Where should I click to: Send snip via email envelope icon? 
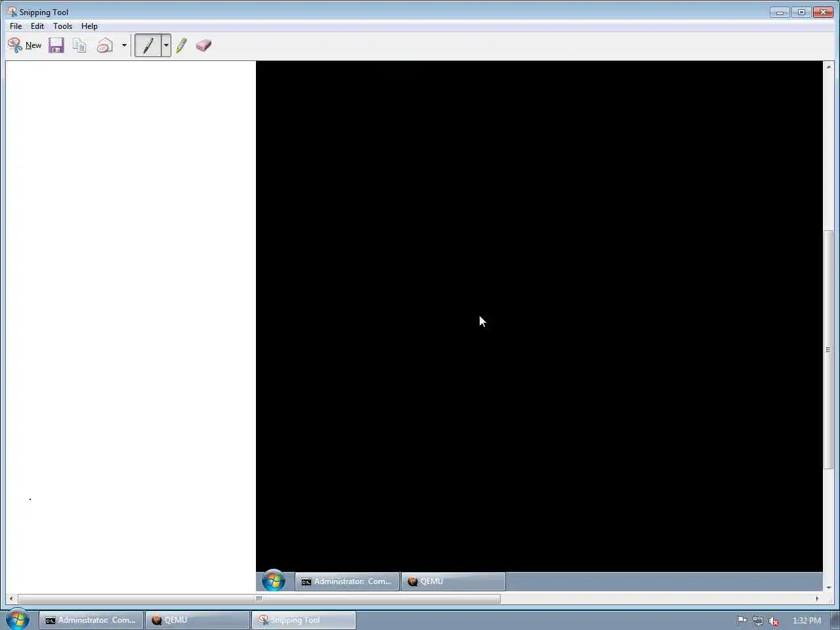click(x=104, y=45)
